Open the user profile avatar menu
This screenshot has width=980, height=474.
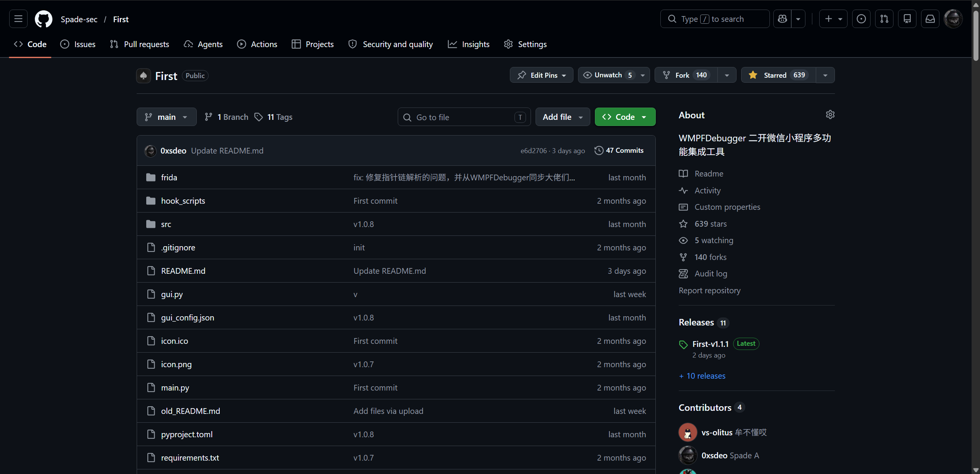(x=953, y=19)
